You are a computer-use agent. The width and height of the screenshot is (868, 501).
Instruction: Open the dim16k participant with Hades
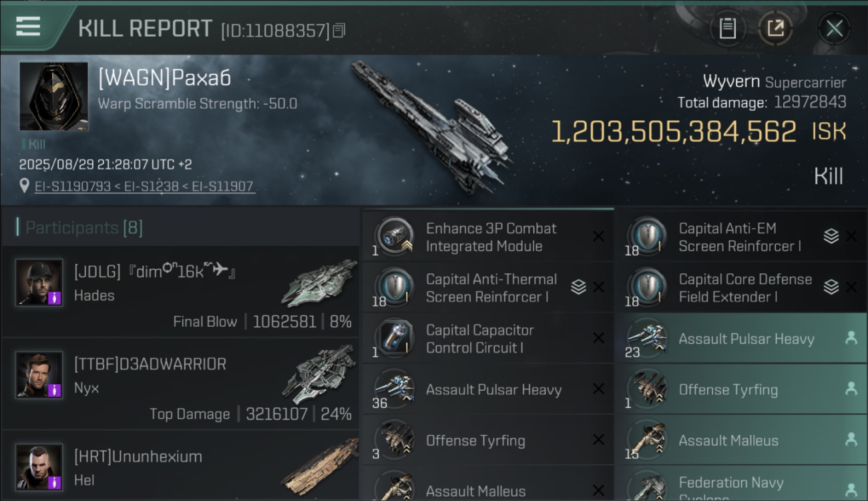point(180,291)
